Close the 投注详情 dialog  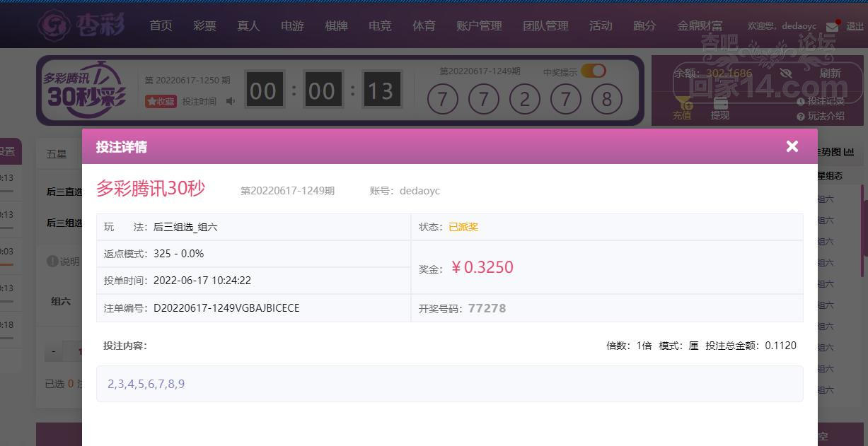tap(792, 146)
